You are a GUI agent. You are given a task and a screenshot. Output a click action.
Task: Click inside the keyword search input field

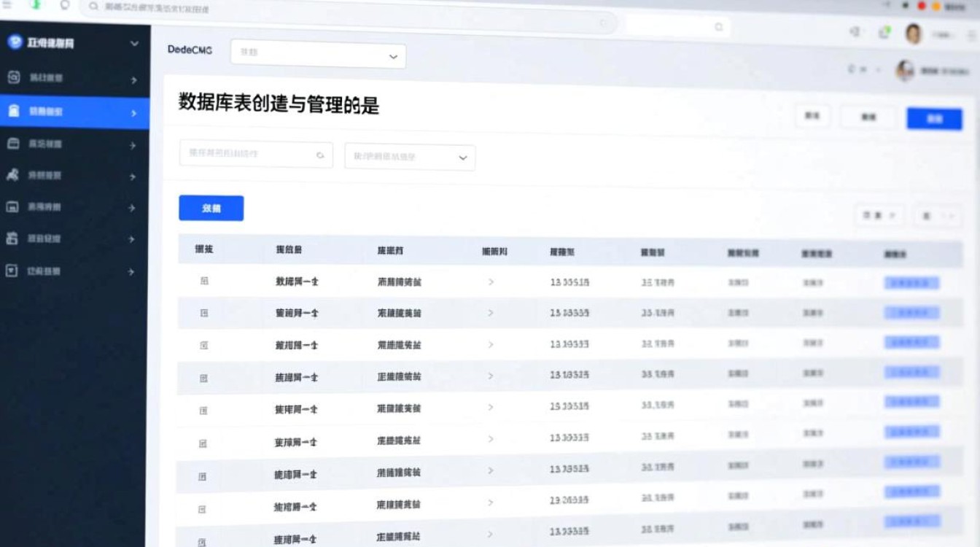click(x=248, y=155)
